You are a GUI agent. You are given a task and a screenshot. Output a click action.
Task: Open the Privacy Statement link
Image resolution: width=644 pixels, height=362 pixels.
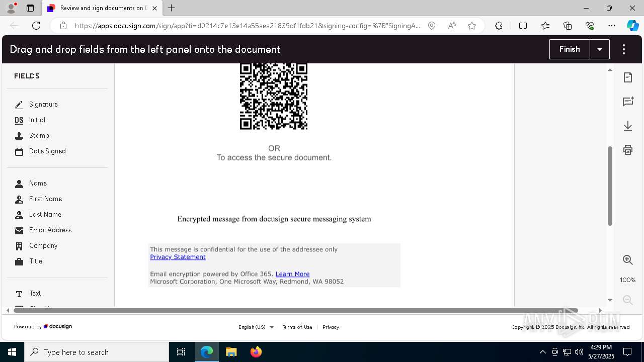tap(178, 257)
